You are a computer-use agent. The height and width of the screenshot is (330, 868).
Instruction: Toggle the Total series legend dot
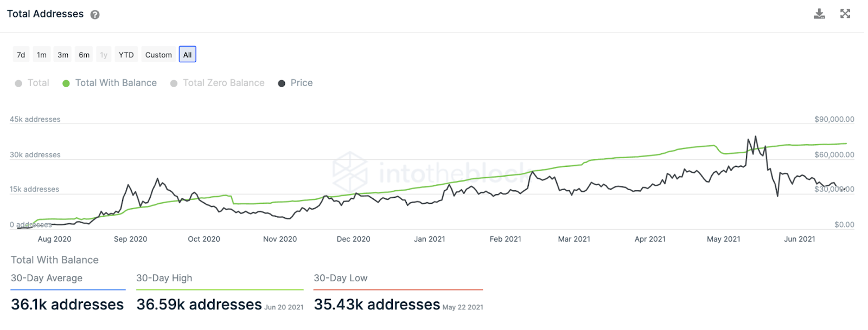[18, 83]
